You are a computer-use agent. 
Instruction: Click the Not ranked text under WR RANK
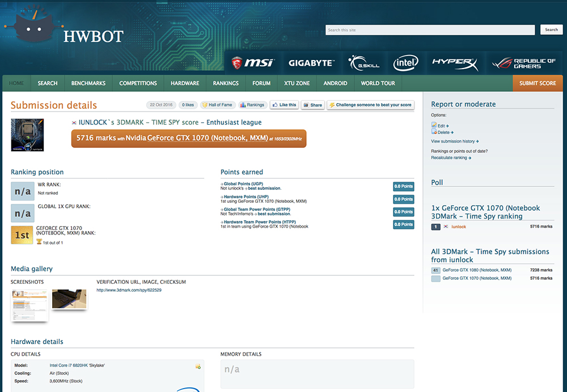48,193
